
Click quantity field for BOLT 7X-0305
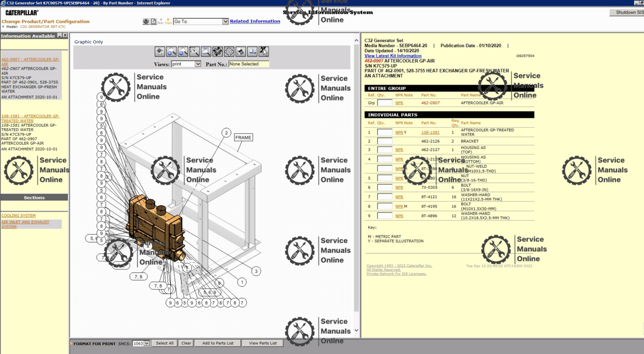point(385,188)
